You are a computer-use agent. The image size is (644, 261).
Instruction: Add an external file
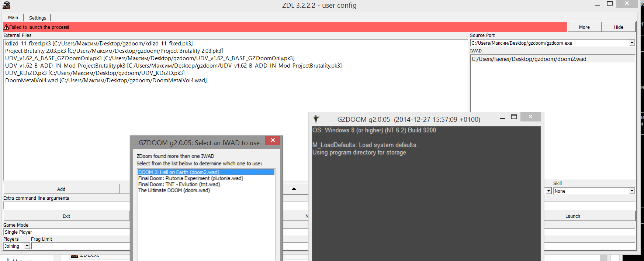click(x=61, y=189)
